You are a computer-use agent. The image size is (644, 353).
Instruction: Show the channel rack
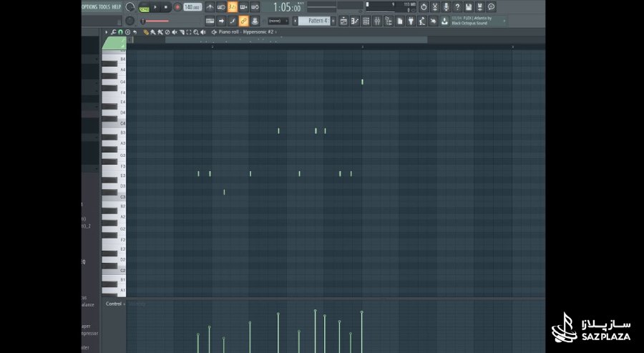pyautogui.click(x=366, y=21)
